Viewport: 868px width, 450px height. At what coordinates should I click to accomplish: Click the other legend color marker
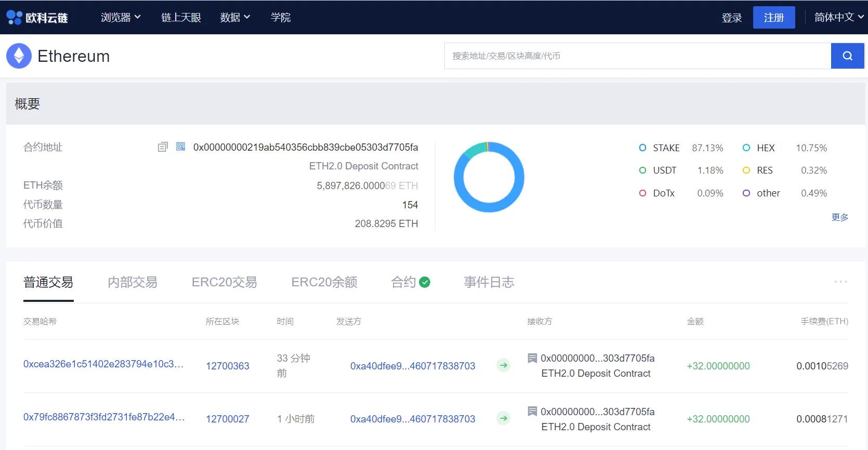click(x=746, y=193)
